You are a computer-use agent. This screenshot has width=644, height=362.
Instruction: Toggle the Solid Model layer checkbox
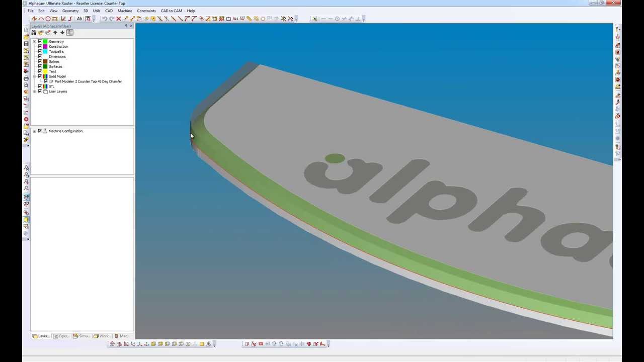tap(40, 76)
